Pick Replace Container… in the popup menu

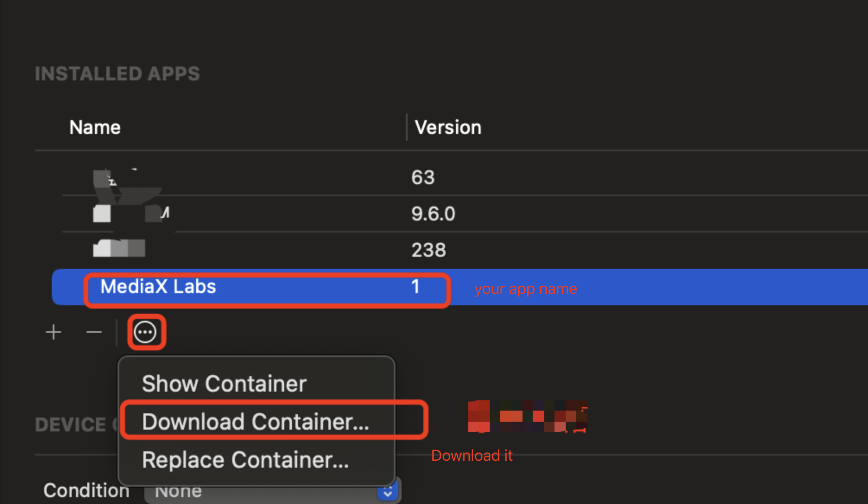pyautogui.click(x=245, y=460)
